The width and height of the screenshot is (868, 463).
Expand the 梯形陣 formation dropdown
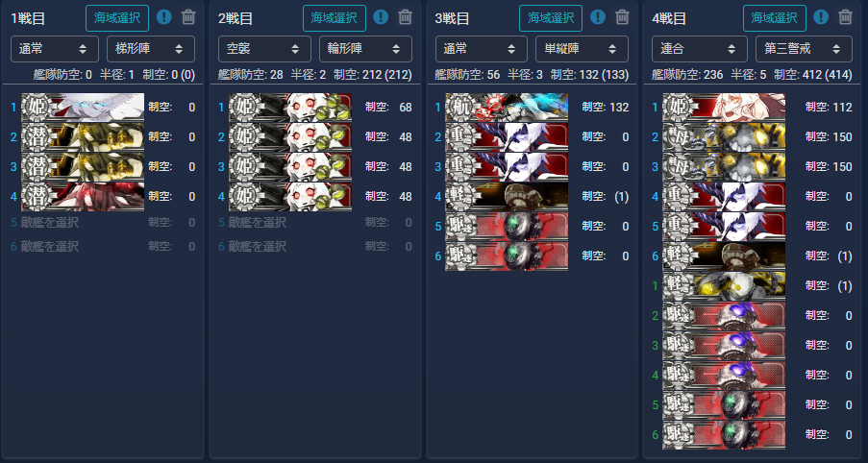pyautogui.click(x=151, y=49)
